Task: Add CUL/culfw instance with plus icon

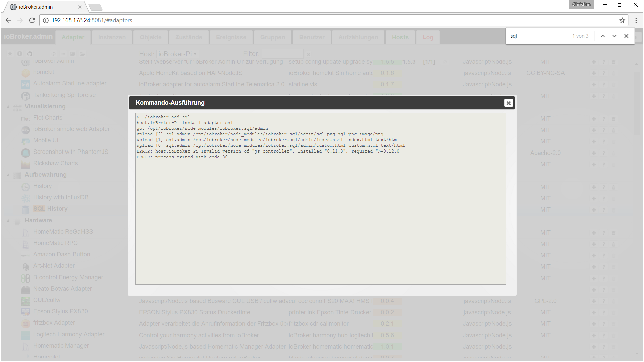Action: [x=594, y=301]
